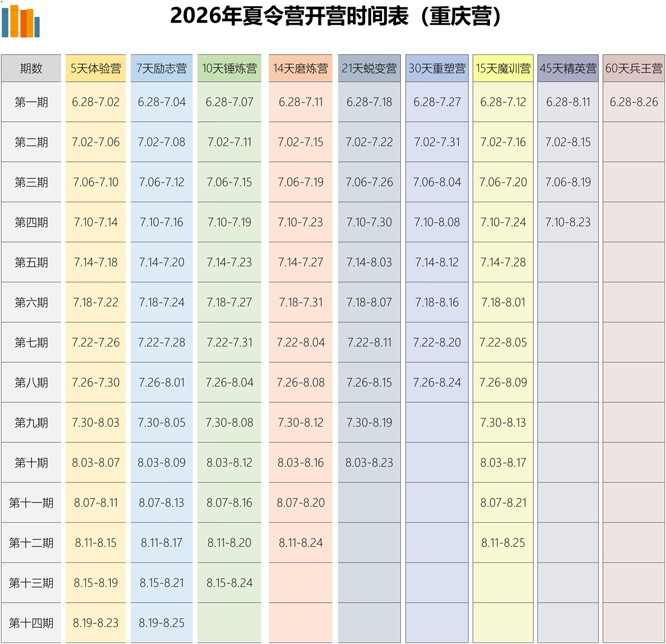This screenshot has width=666, height=644.
Task: Select the 7.10-8.23 cell in 45天精英营
Action: tap(568, 222)
